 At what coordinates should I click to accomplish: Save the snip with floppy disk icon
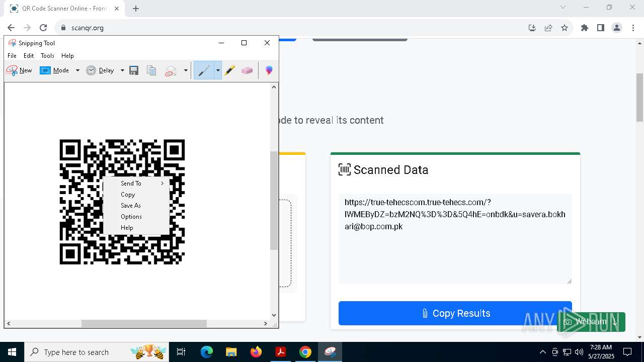coord(134,70)
